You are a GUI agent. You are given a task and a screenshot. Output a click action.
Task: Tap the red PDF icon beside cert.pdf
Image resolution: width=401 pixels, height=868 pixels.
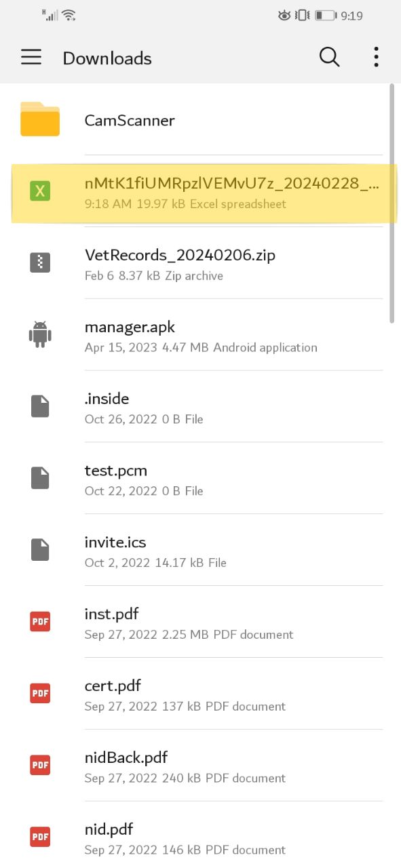40,693
